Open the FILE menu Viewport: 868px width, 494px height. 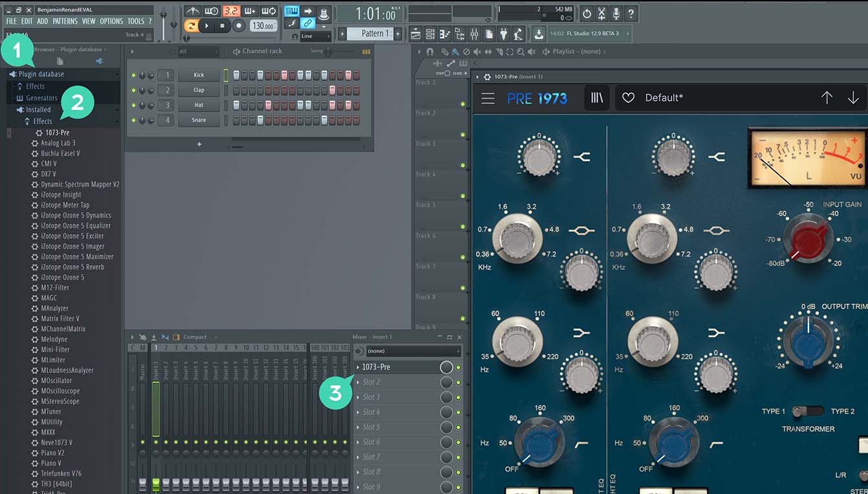(11, 21)
